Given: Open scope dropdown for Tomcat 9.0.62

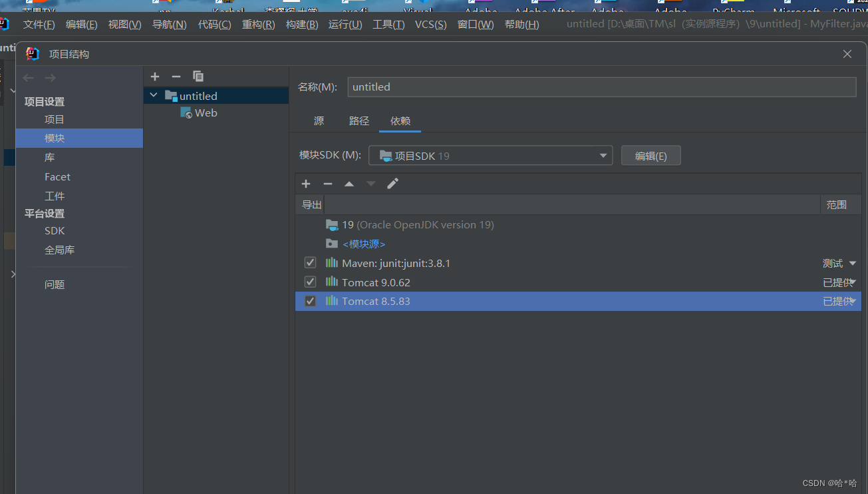Looking at the screenshot, I should click(853, 282).
